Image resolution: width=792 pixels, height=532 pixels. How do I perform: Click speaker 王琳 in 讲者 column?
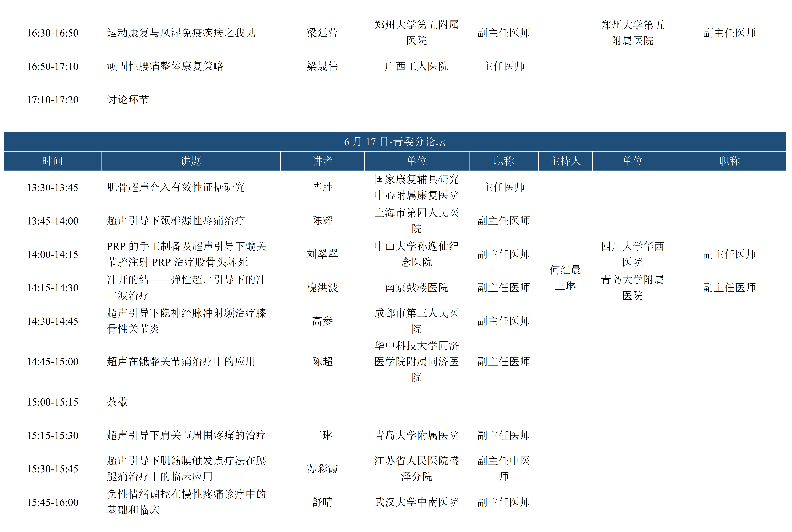pyautogui.click(x=322, y=435)
